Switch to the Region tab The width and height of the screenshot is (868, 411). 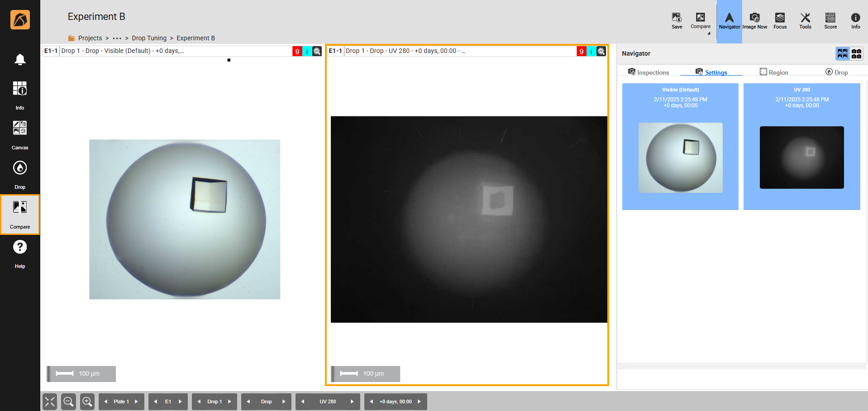tap(774, 72)
